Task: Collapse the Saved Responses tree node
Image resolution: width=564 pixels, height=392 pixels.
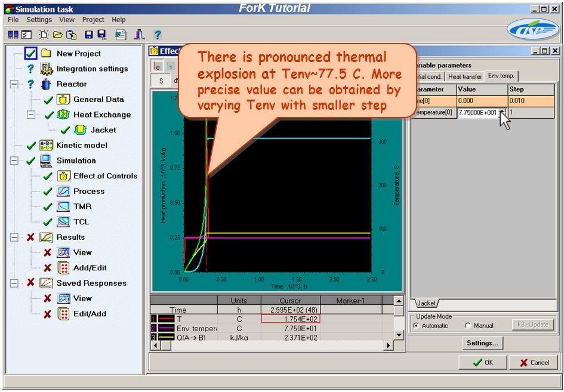Action: 14,283
